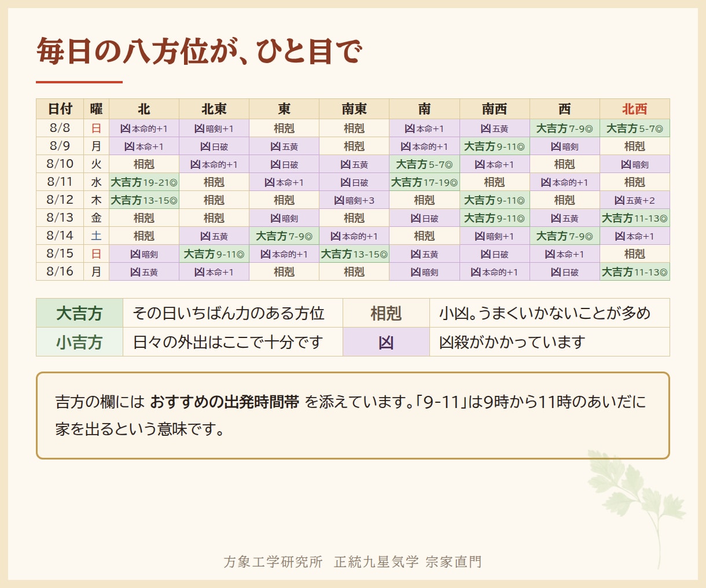Click the 南東 column header

(x=354, y=109)
